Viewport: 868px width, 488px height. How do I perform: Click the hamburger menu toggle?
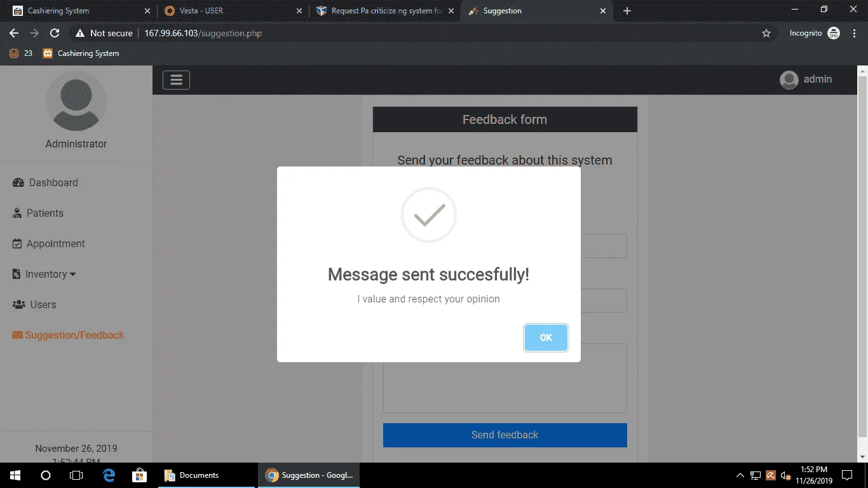(x=176, y=79)
